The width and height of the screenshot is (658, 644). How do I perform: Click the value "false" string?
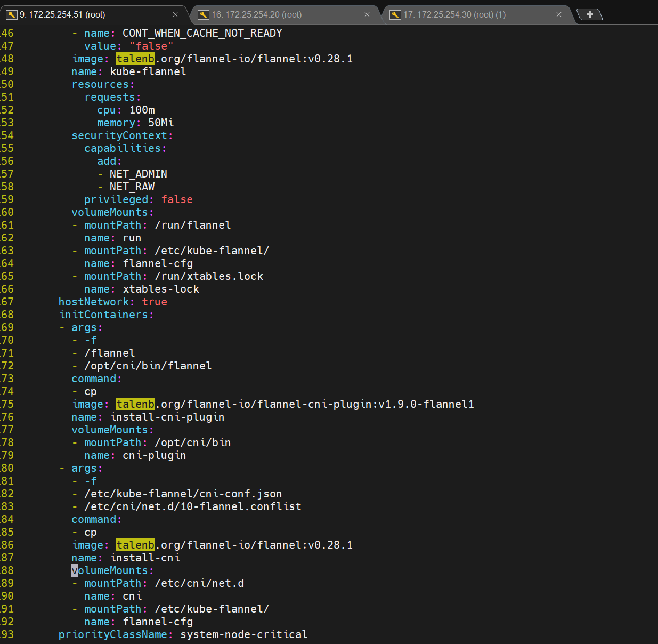(151, 46)
